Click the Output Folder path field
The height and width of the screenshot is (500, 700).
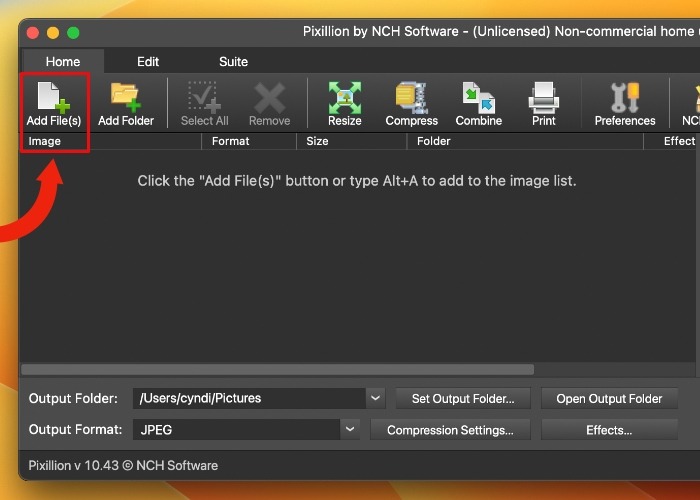click(249, 398)
